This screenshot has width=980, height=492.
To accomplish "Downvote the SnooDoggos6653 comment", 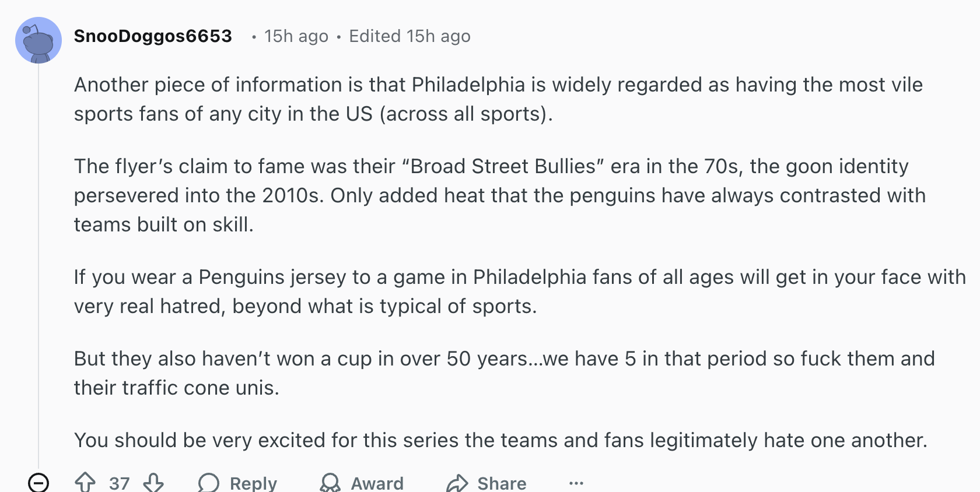I will [x=153, y=483].
